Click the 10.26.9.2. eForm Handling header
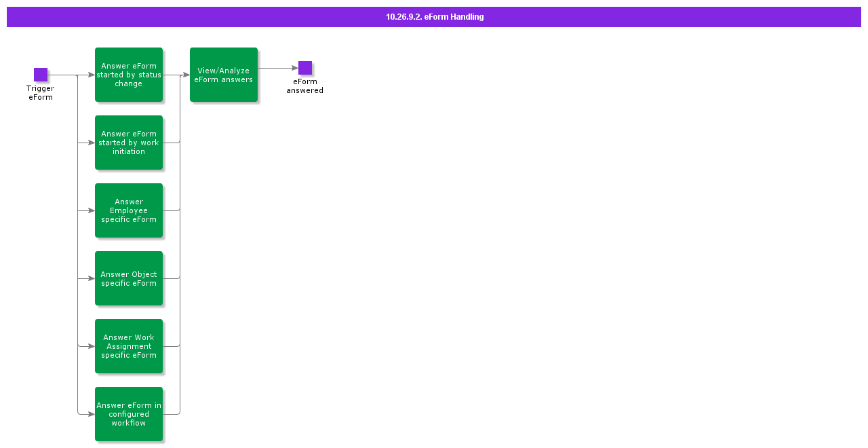This screenshot has width=868, height=448. [x=434, y=17]
